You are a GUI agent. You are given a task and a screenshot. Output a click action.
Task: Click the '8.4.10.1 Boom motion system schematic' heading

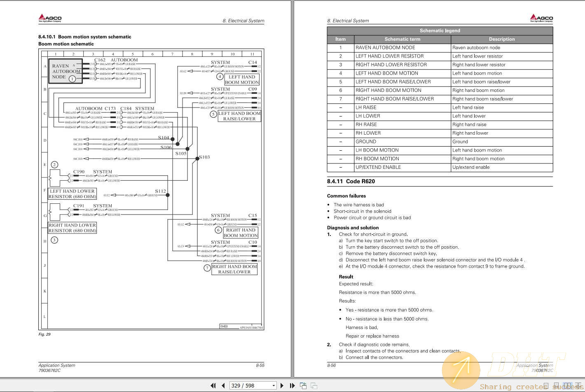[85, 37]
